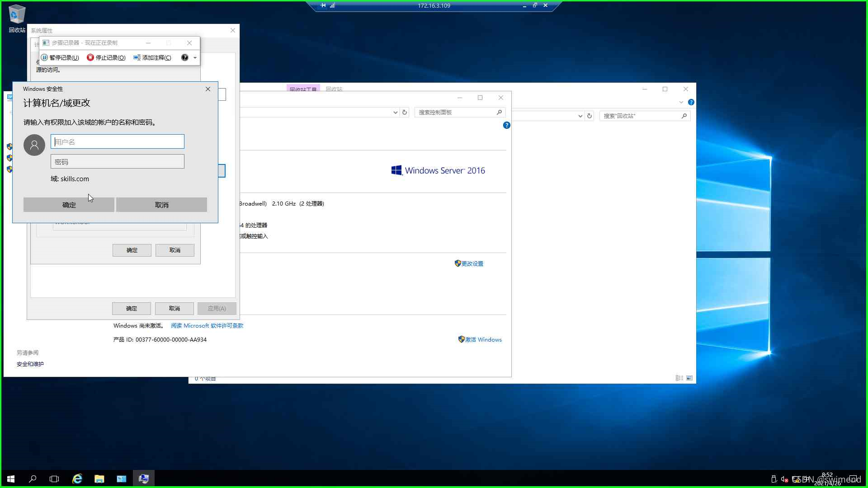Screen dimensions: 868x488
Task: Open the Microsoft software license terms link
Action: (207, 325)
